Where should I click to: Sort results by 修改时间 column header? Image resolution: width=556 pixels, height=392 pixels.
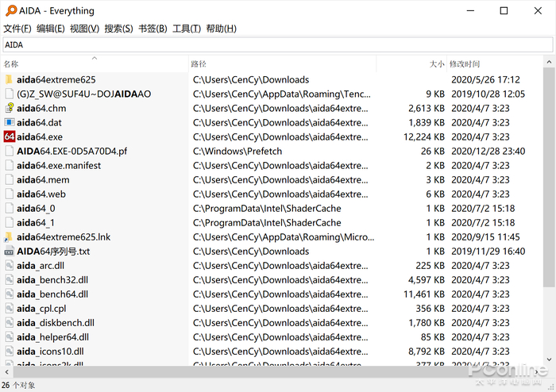[x=495, y=63]
